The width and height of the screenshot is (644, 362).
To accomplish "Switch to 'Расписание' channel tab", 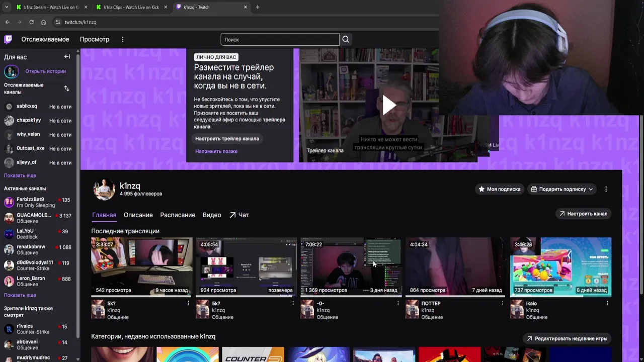I will click(178, 215).
